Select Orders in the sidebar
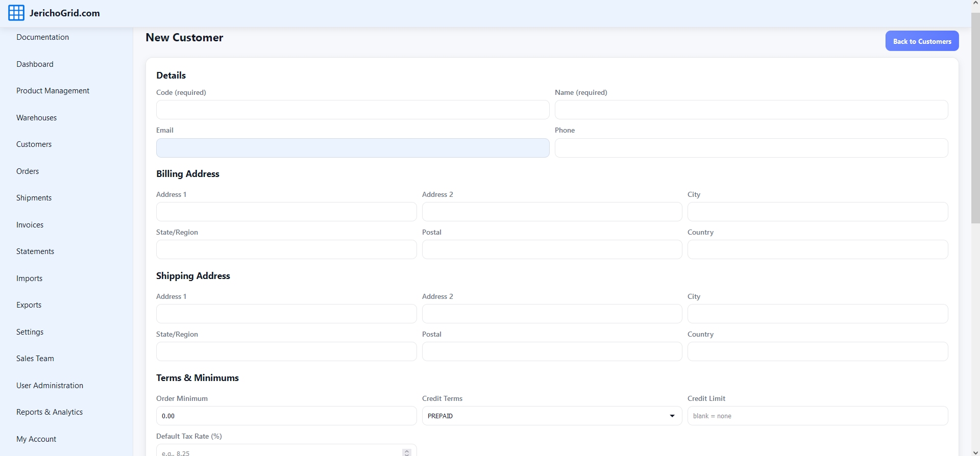Screen dimensions: 980x456 (28, 171)
